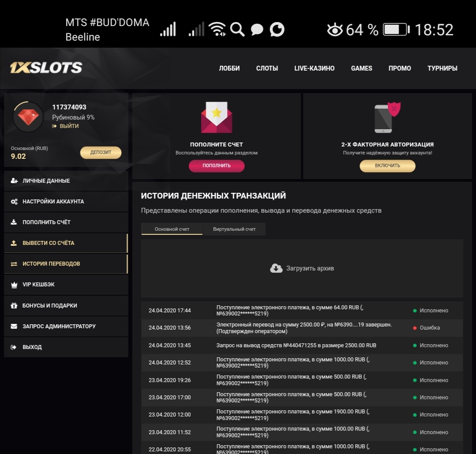The width and height of the screenshot is (476, 454).
Task: Open ЛИЧНЫЕ ДАННЫЕ in sidebar
Action: tap(66, 181)
